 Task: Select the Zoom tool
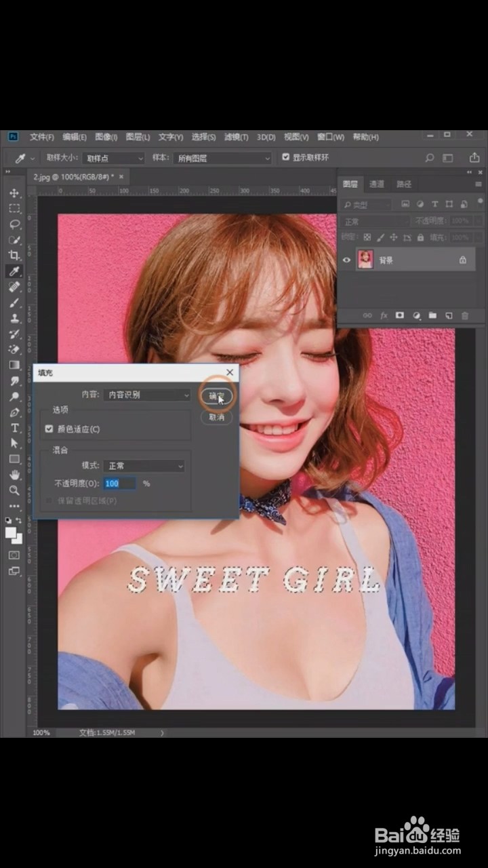(14, 490)
